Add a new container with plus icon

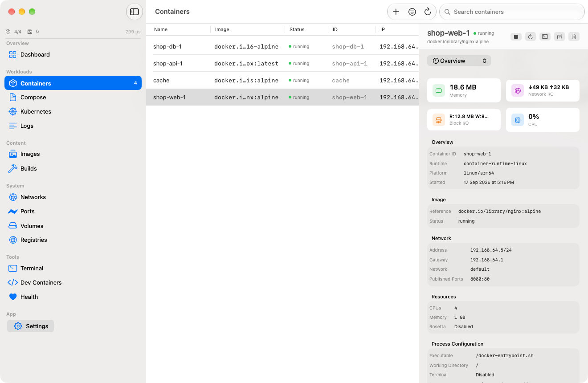pos(396,12)
